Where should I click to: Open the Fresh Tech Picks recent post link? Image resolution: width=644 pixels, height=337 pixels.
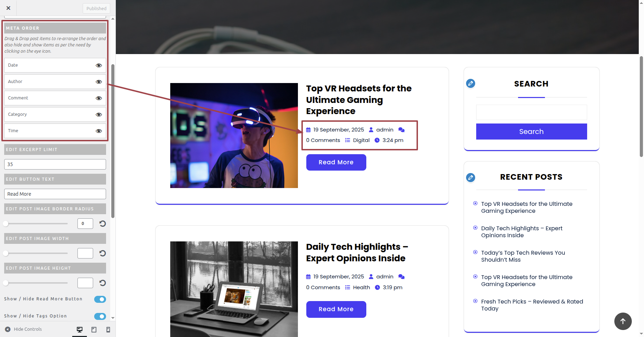pos(532,305)
